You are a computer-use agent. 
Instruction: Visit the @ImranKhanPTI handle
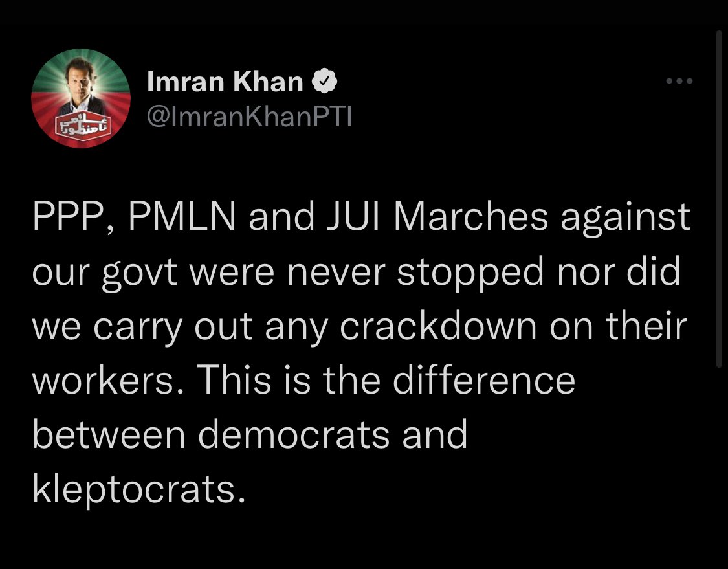tap(249, 117)
